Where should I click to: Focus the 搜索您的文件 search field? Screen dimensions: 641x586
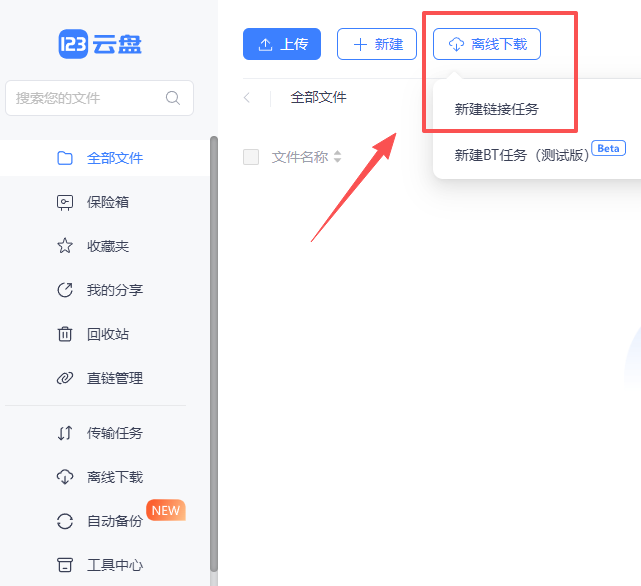coord(99,98)
